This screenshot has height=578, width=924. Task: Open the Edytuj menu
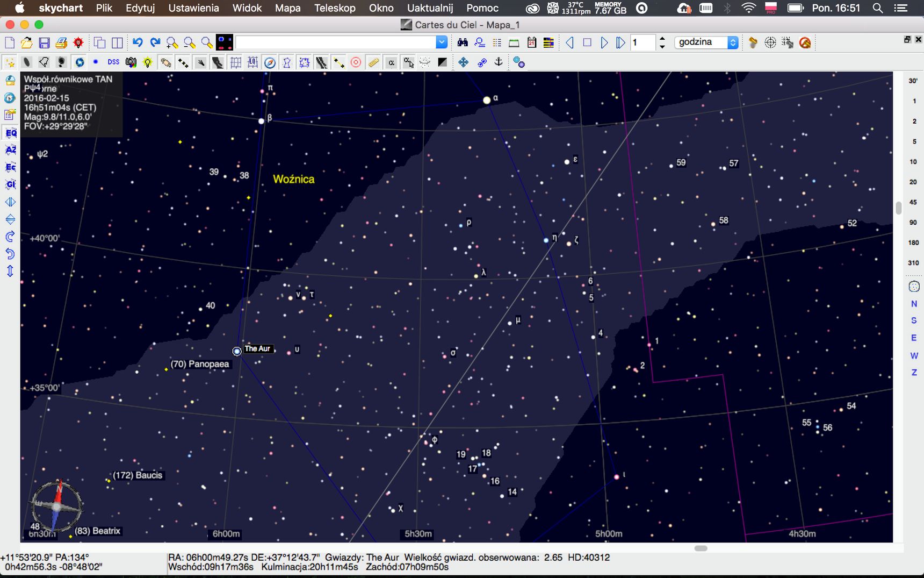pyautogui.click(x=140, y=8)
